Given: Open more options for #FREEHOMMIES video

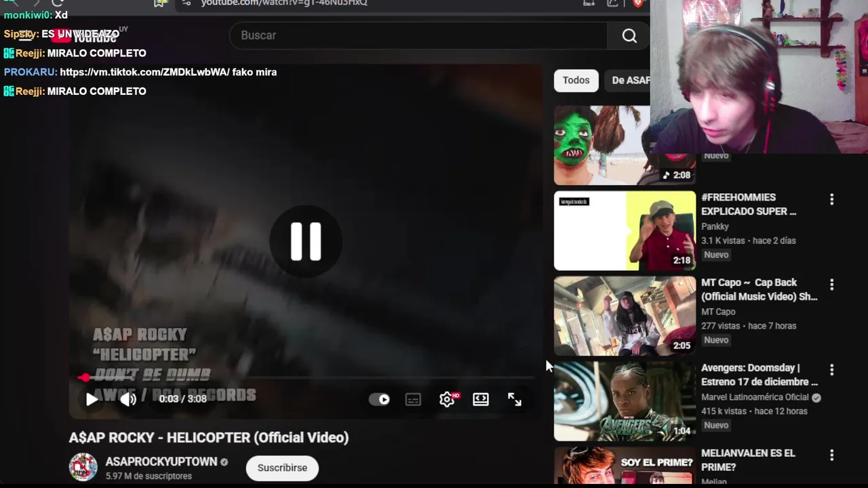Looking at the screenshot, I should (x=831, y=199).
